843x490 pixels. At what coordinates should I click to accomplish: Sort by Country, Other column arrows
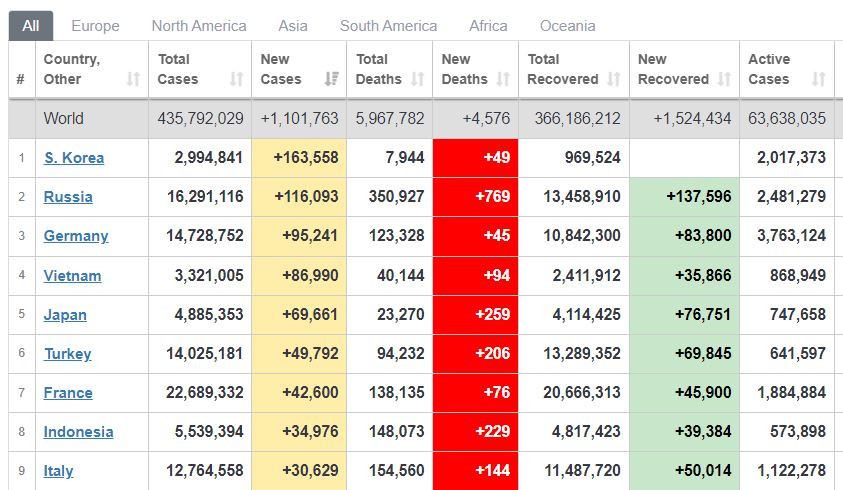tap(133, 79)
